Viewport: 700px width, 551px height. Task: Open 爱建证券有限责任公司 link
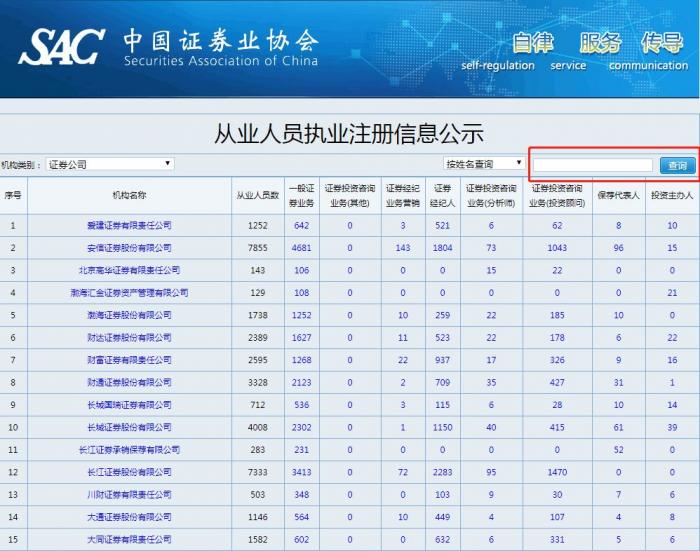(129, 225)
